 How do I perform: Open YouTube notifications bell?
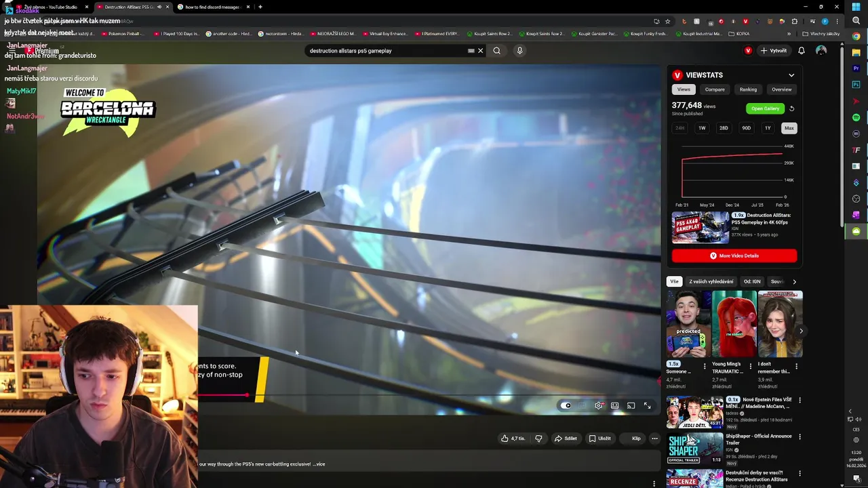pyautogui.click(x=802, y=51)
